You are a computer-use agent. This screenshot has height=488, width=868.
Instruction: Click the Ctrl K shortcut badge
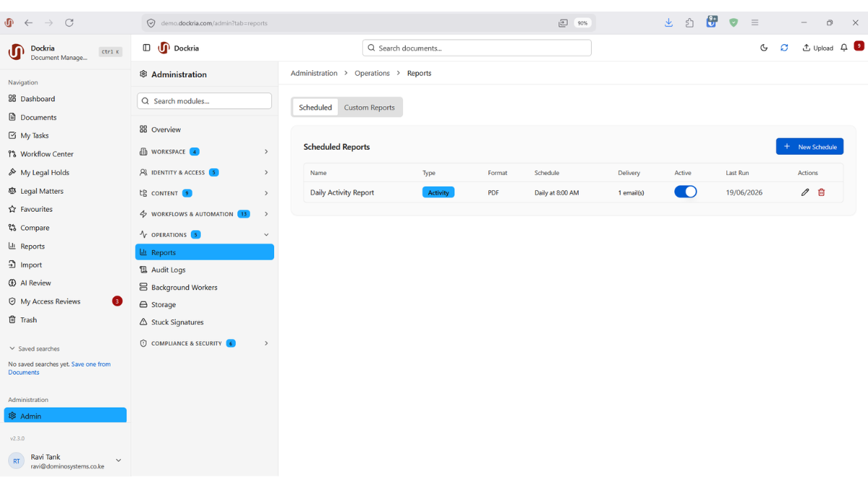(111, 52)
